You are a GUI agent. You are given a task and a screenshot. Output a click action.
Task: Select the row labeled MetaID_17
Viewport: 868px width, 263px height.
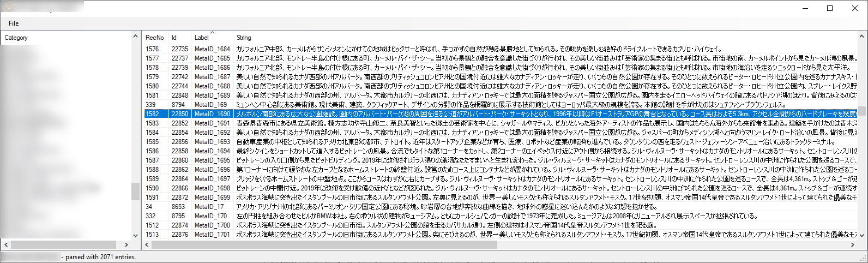(498, 207)
